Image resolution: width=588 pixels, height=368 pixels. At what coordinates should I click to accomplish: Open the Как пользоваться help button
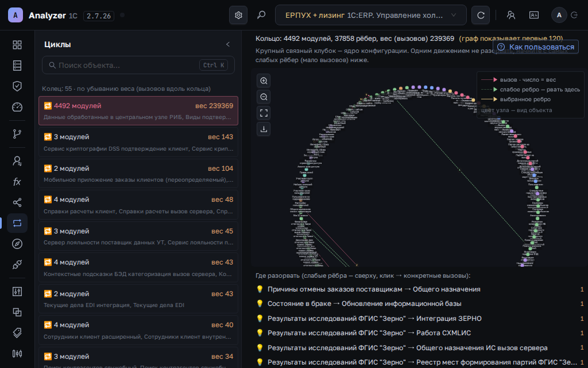tap(536, 47)
